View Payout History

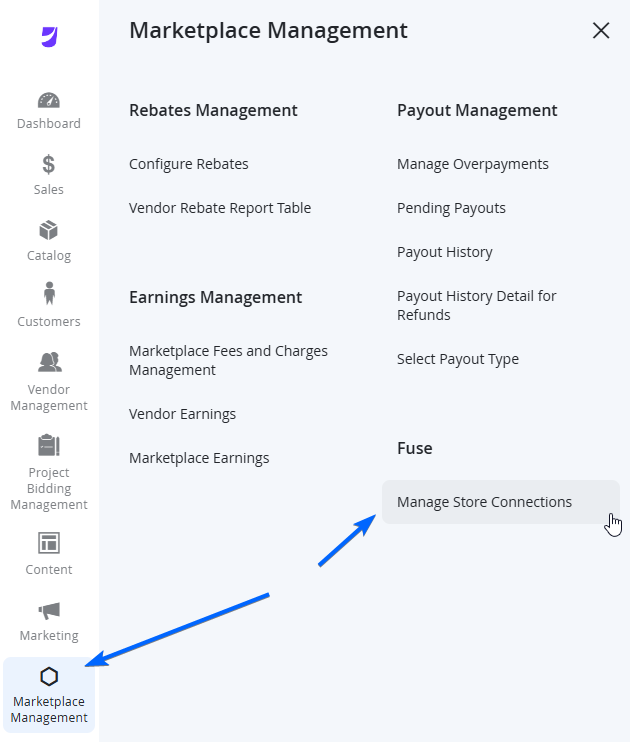445,252
